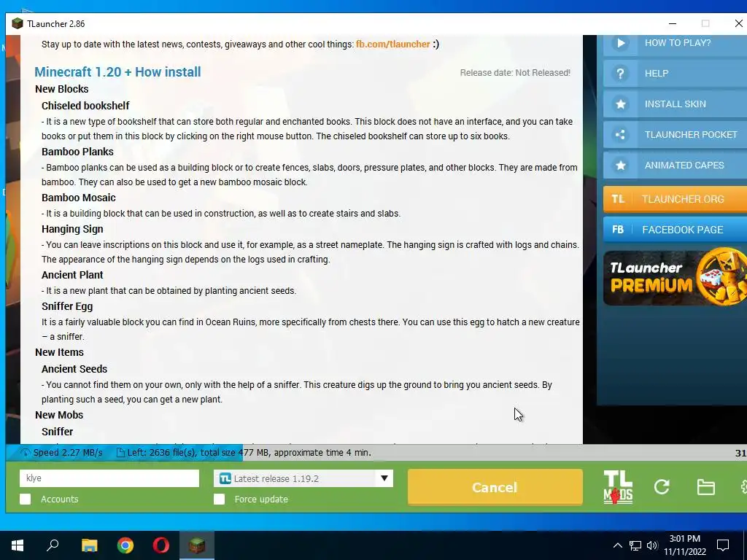Viewport: 747px width, 560px height.
Task: Open the volume speaker tray icon
Action: coord(652,545)
